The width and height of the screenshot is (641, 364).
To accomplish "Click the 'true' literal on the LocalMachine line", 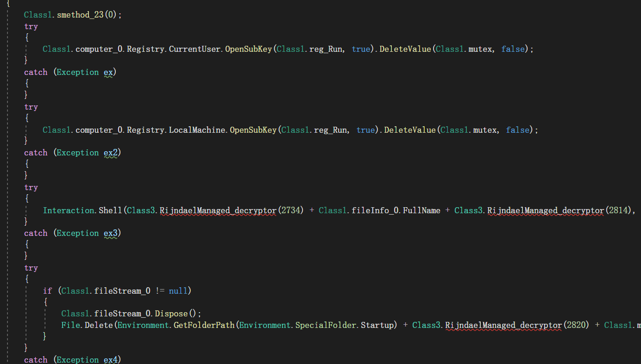I will click(365, 130).
